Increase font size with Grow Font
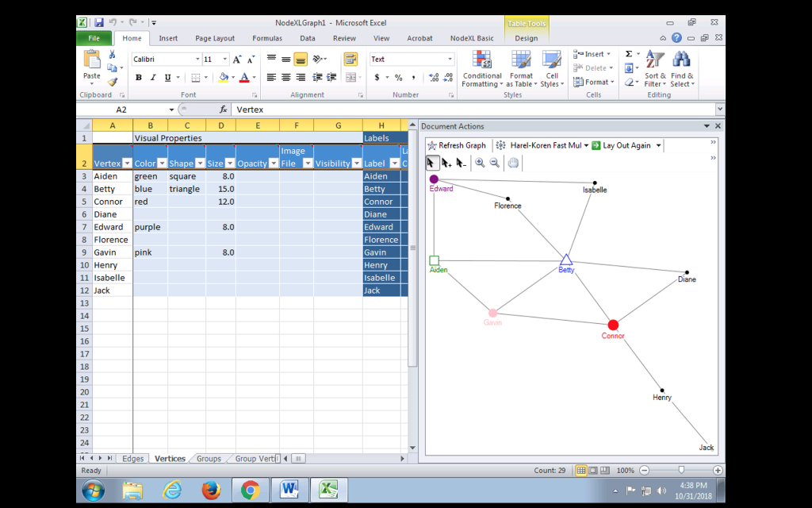 pos(237,60)
